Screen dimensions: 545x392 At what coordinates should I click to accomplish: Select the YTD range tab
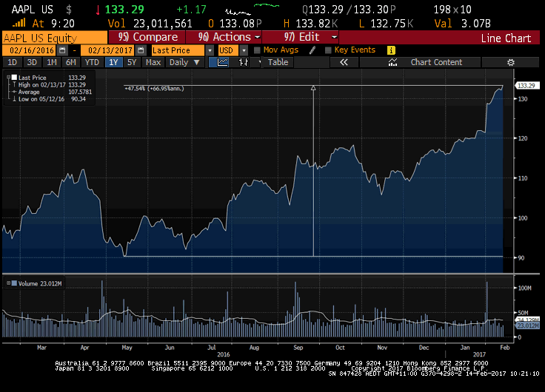[x=92, y=62]
